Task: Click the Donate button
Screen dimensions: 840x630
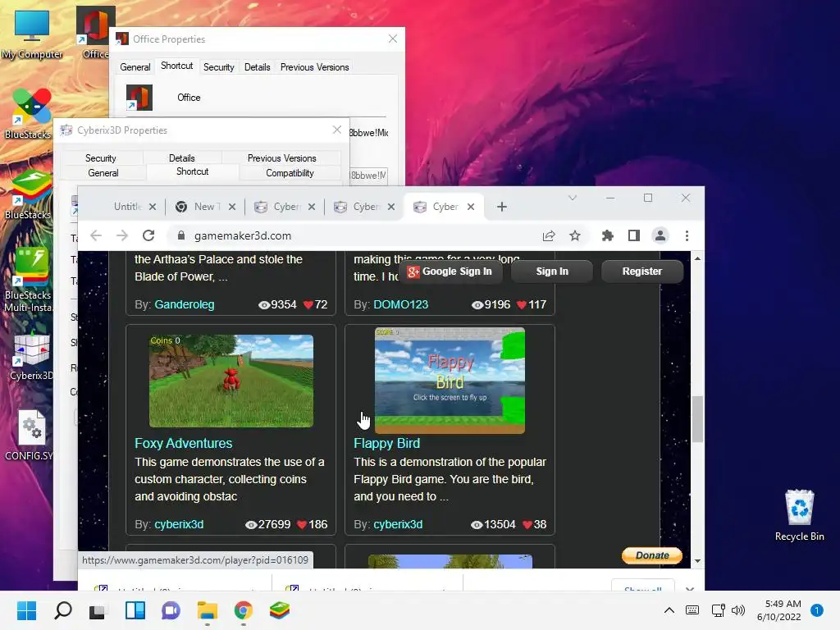Action: pos(652,555)
